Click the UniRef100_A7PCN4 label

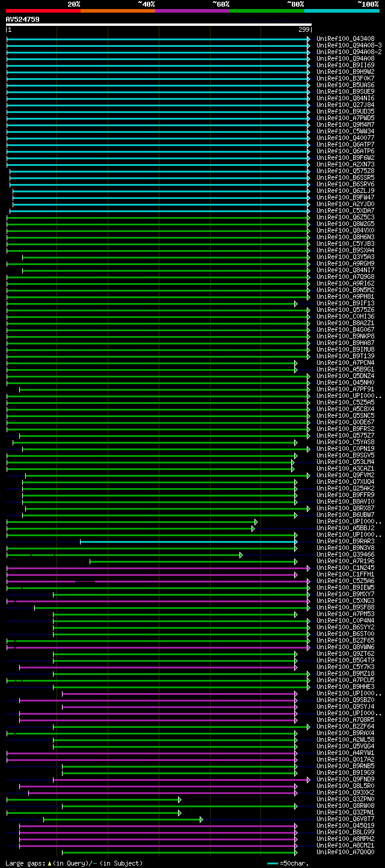point(345,362)
